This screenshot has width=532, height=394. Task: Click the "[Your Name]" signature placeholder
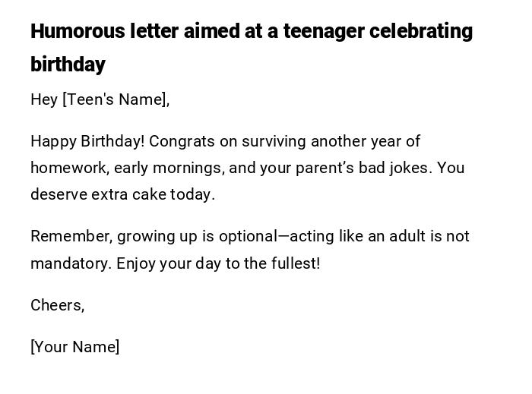[x=74, y=347]
